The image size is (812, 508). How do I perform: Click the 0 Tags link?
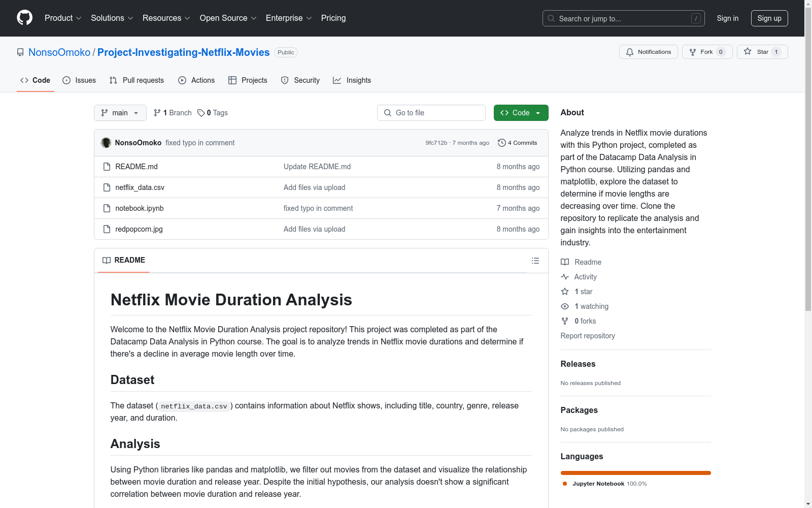pos(213,113)
